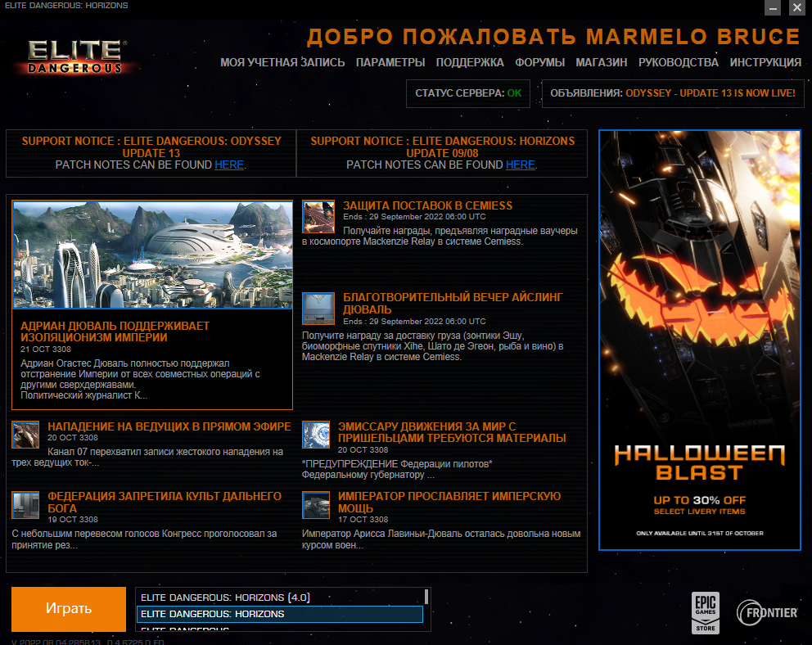Viewport: 812px width, 645px height.
Task: Open Odyssey Update 13 patch notes HERE link
Action: 229,165
